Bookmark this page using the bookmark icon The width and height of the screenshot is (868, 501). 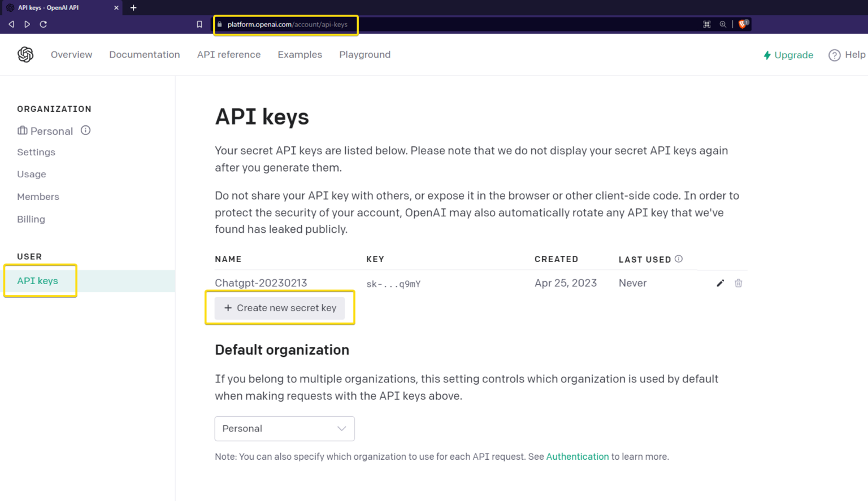199,24
